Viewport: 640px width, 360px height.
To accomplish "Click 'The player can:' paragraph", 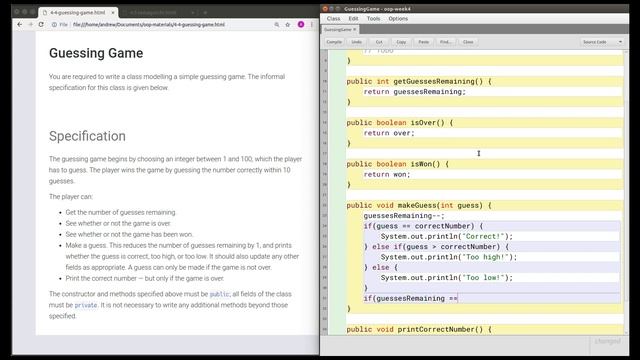I will point(71,197).
